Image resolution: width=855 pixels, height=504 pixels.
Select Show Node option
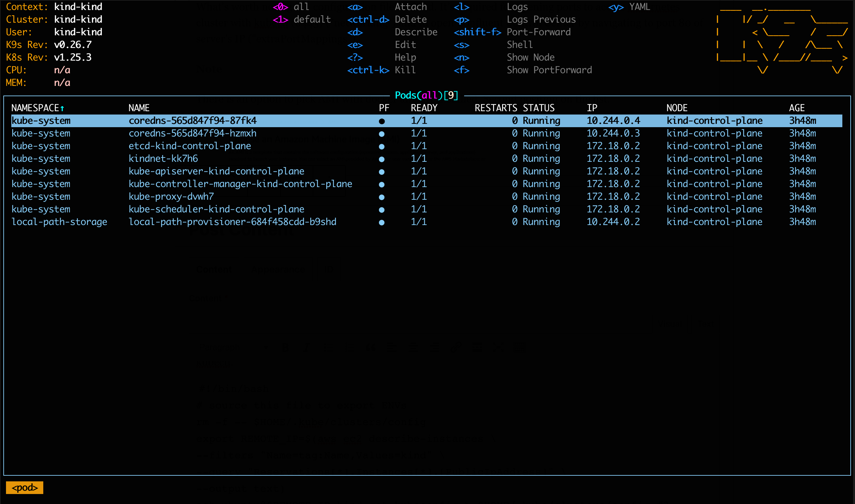point(531,57)
